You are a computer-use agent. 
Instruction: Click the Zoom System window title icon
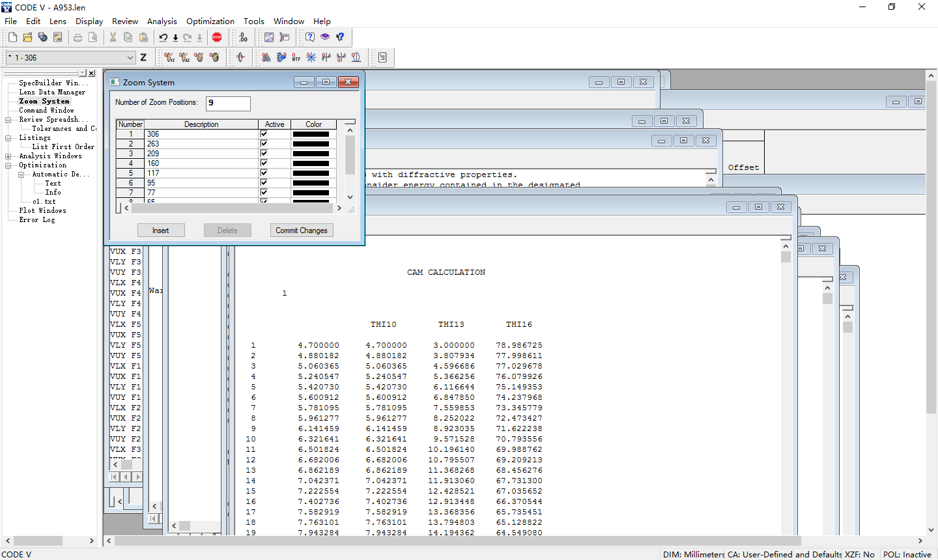pyautogui.click(x=115, y=82)
